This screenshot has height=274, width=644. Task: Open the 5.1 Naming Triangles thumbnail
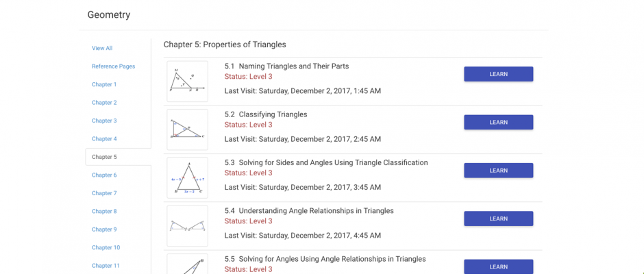(x=187, y=82)
